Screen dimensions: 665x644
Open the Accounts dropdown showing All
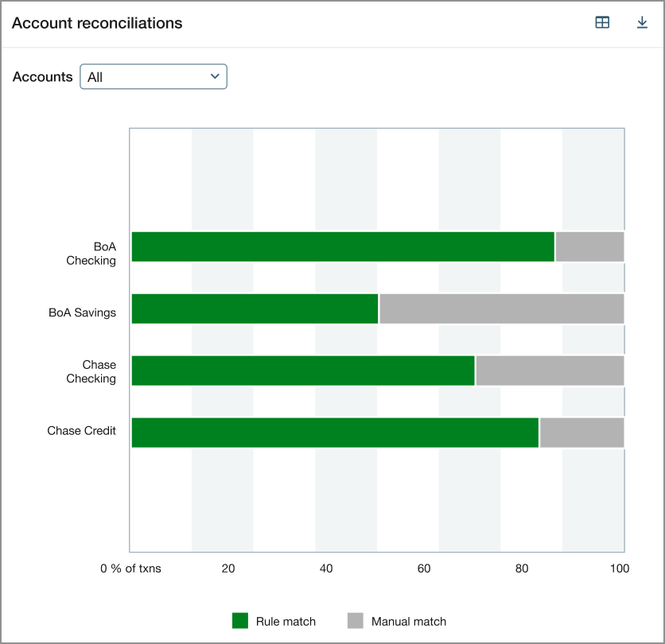pos(154,76)
